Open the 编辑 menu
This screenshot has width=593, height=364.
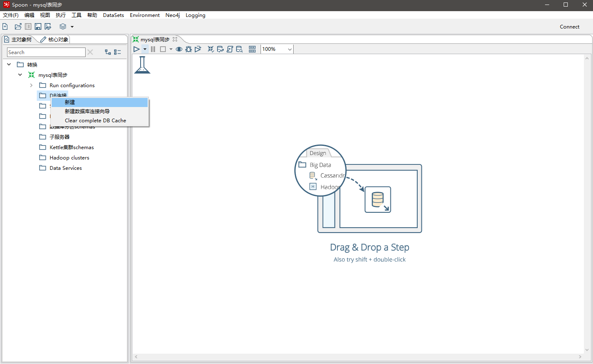coord(29,15)
